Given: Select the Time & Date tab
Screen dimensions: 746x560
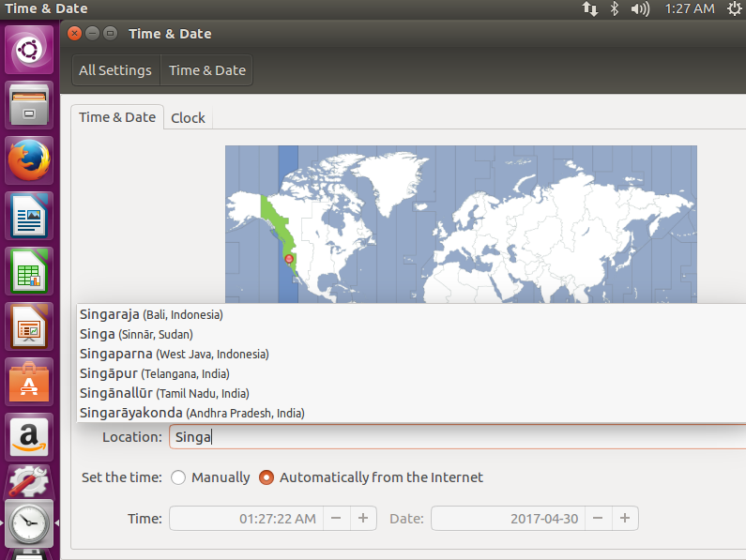Looking at the screenshot, I should click(117, 117).
